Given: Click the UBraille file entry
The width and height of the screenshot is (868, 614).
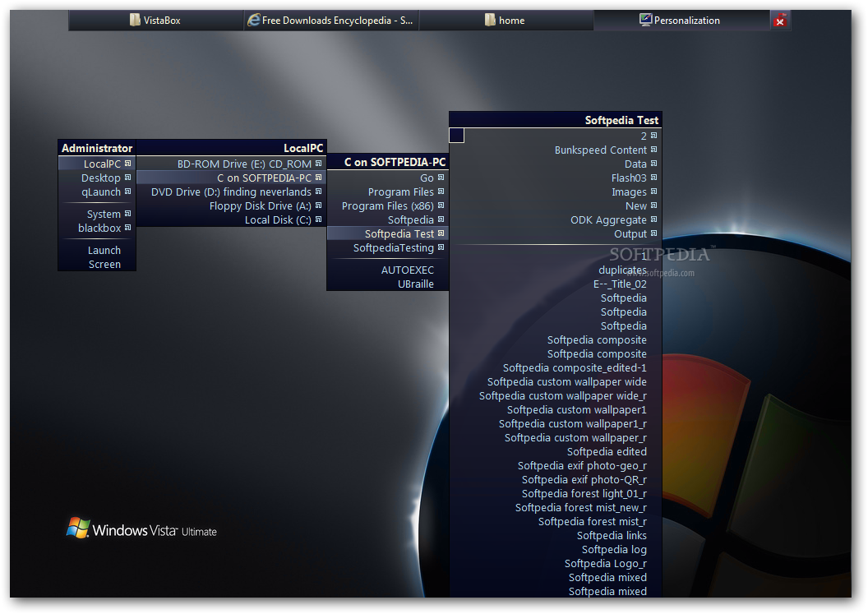Looking at the screenshot, I should 387,284.
